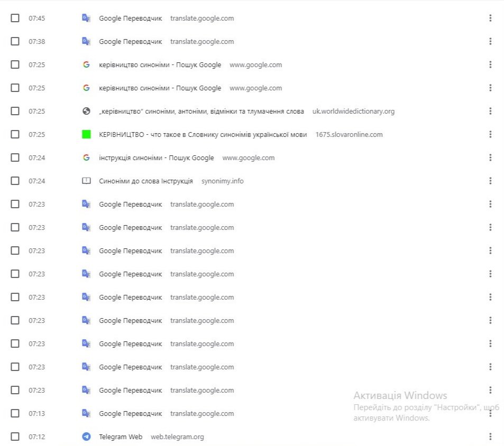
Task: Click the 07:24 timestamp of the інструкція синоніми row
Action: 36,158
